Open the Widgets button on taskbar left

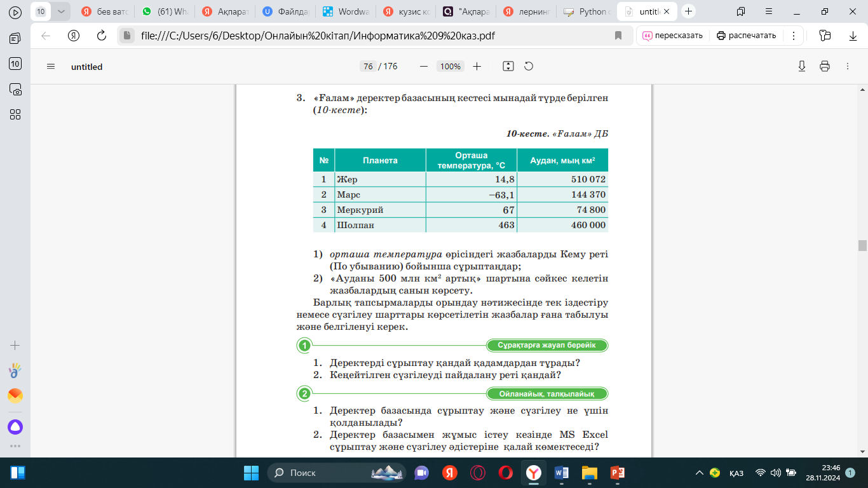(18, 473)
